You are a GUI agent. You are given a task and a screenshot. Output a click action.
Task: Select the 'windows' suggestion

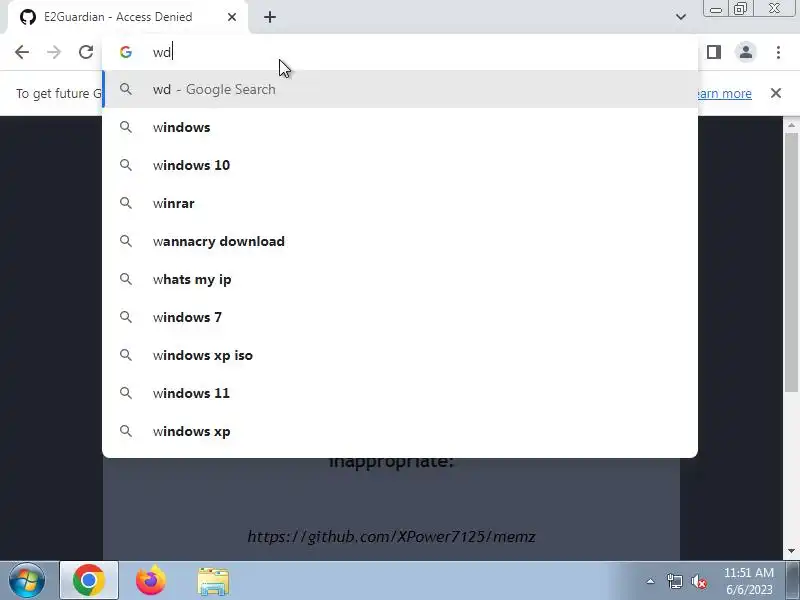(400, 127)
